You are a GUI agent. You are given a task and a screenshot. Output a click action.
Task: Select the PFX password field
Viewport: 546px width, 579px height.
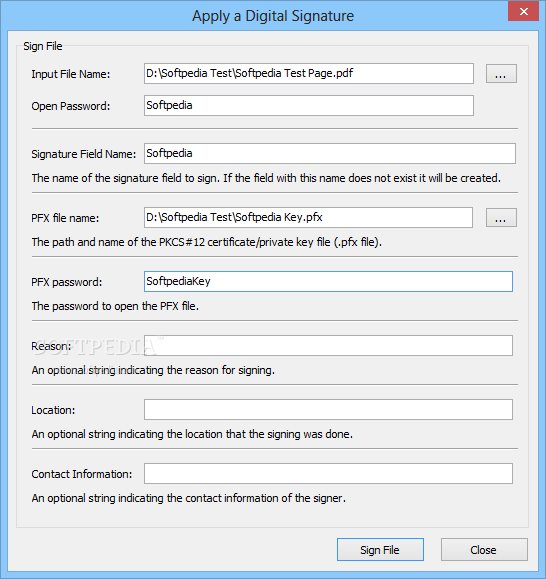pos(328,281)
